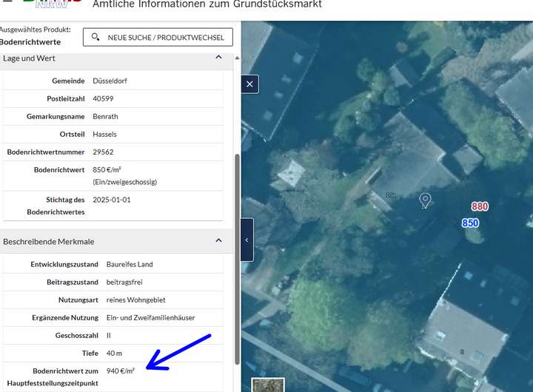Image resolution: width=533 pixels, height=392 pixels.
Task: Collapse the Beschreibende Merkmale section
Action: pyautogui.click(x=218, y=240)
